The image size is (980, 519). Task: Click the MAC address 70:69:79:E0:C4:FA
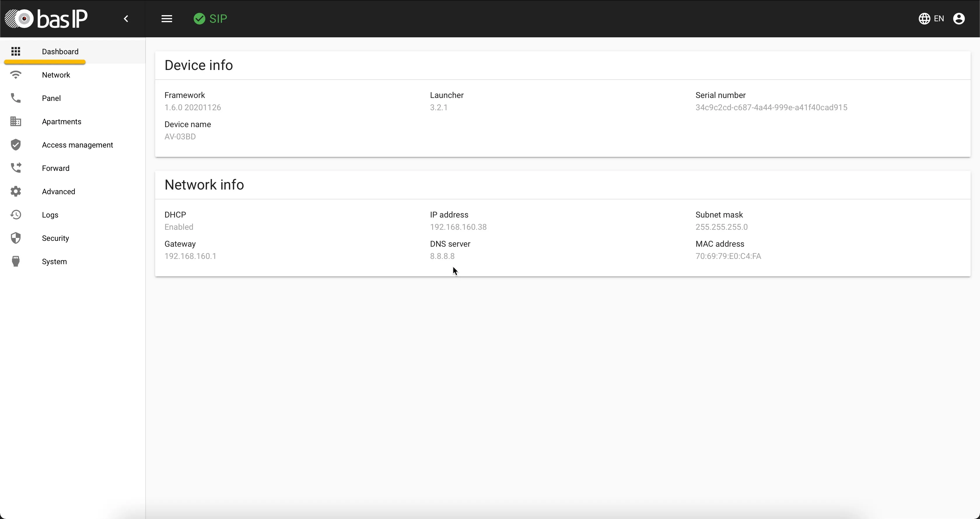click(x=728, y=256)
